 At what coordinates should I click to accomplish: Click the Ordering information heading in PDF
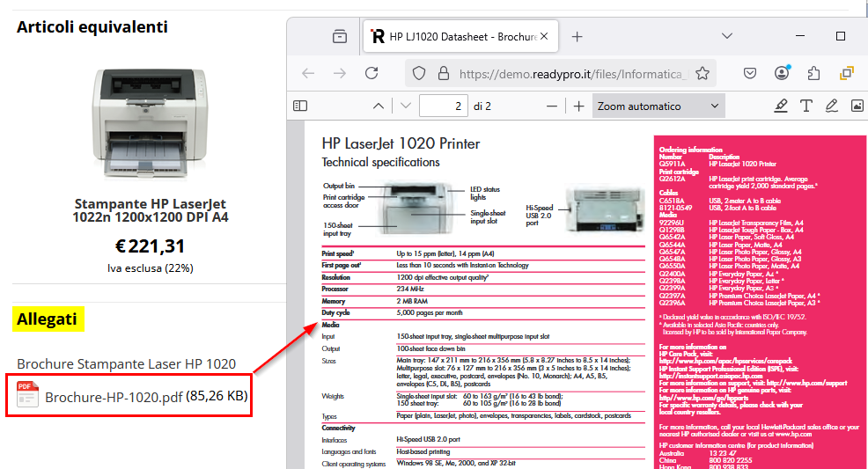[x=691, y=150]
